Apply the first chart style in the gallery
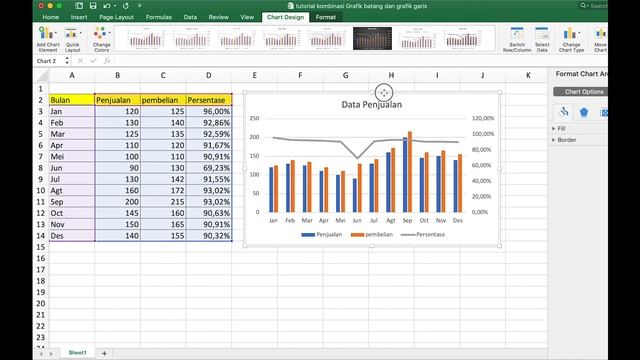640x360 pixels. tap(146, 38)
